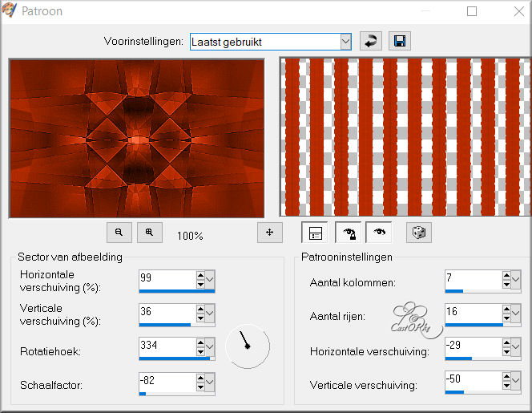
Task: Open Schaalfactor slider dropdown
Action: 210,382
